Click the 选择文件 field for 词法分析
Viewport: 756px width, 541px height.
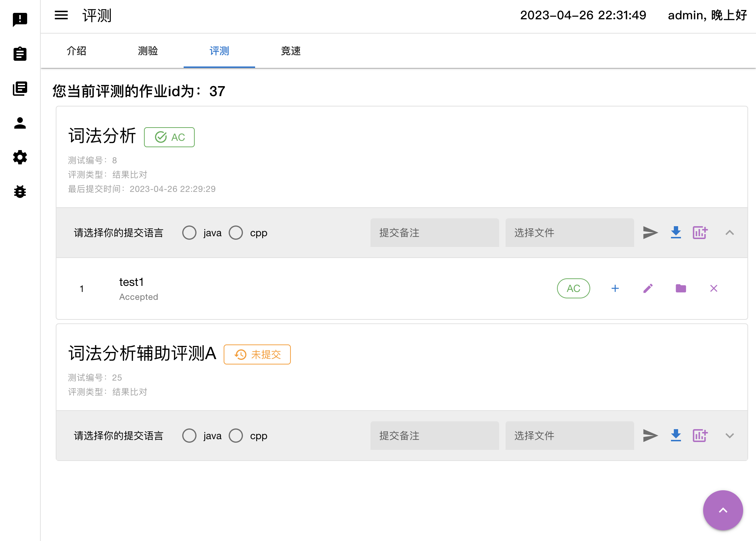[570, 233]
